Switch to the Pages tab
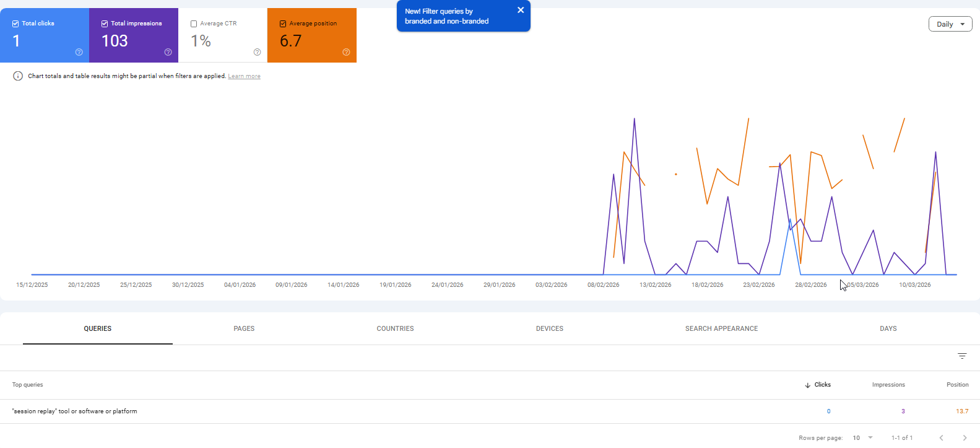980x448 pixels. [x=244, y=328]
